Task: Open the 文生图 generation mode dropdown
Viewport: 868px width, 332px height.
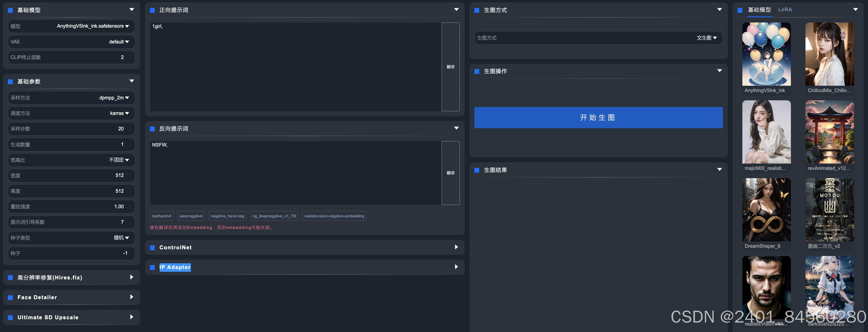Action: point(707,38)
